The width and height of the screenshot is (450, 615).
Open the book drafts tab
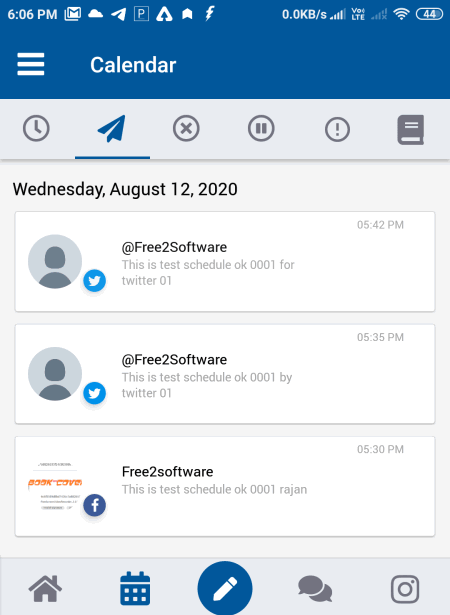(x=411, y=130)
